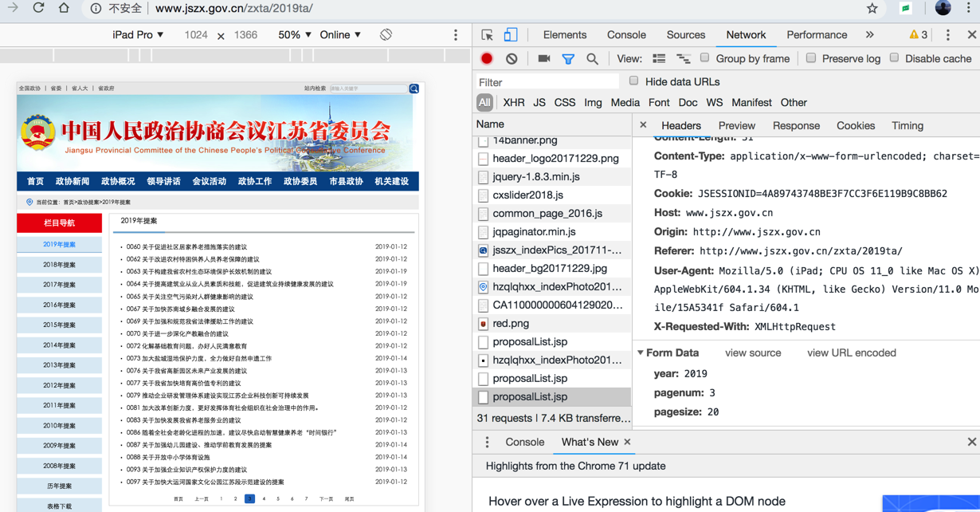Viewport: 980px width, 512px height.
Task: Open network search magnifier
Action: (x=592, y=59)
